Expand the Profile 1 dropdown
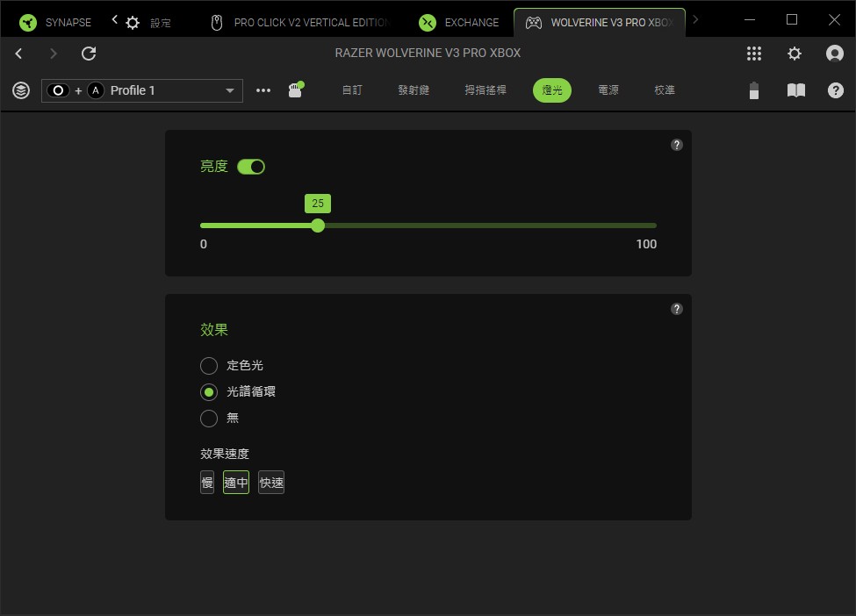Screen dimensions: 856x616 [x=142, y=90]
